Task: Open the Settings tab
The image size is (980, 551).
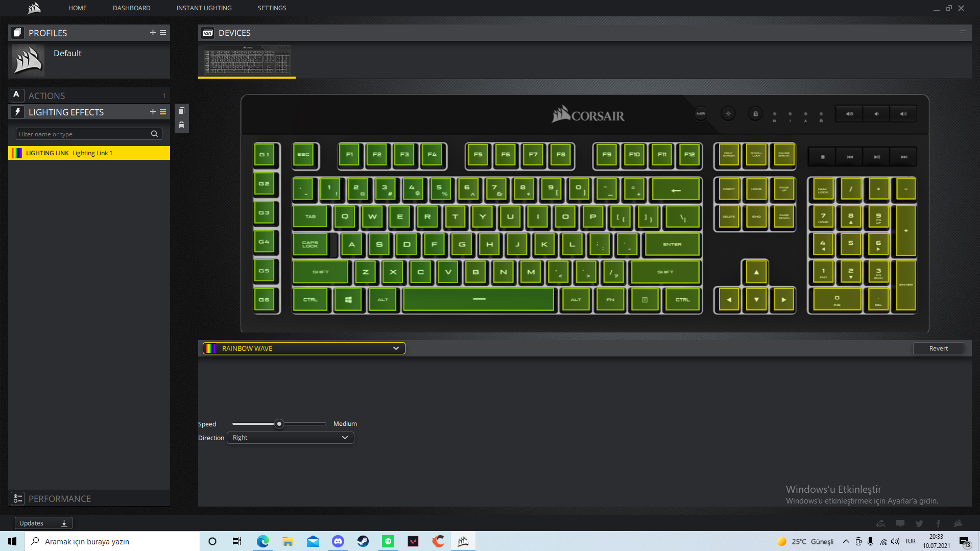Action: pos(272,8)
